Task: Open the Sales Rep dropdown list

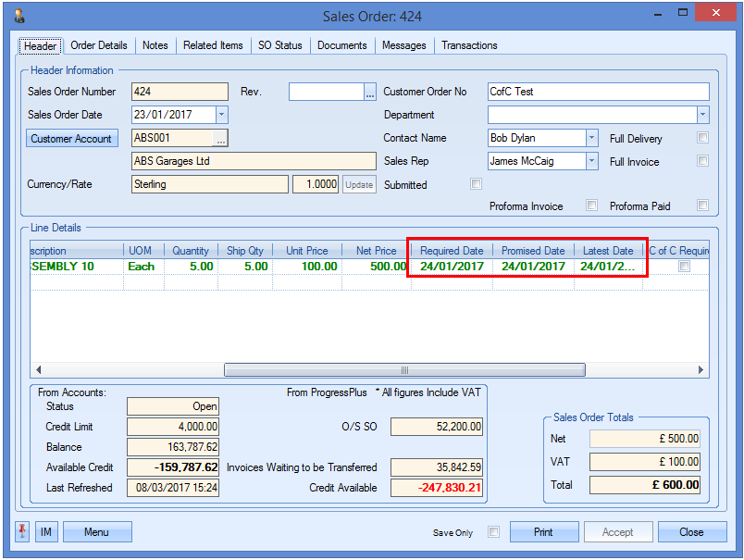Action: click(x=591, y=161)
